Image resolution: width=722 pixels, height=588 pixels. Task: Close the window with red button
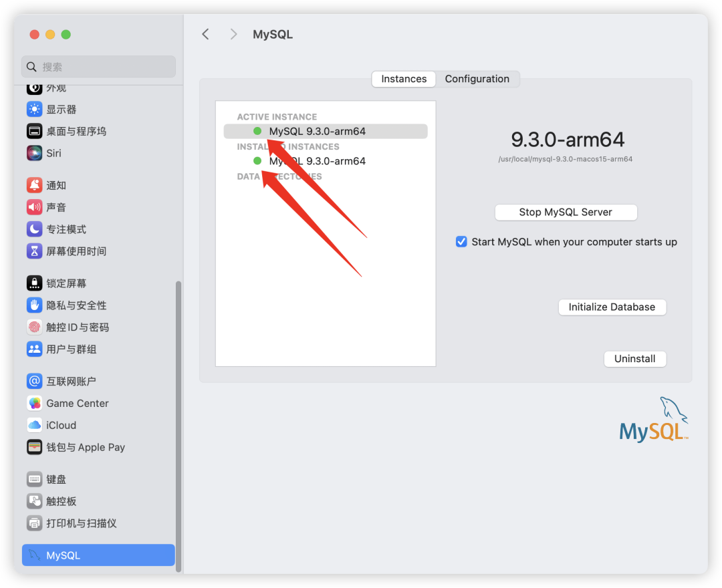pos(35,35)
